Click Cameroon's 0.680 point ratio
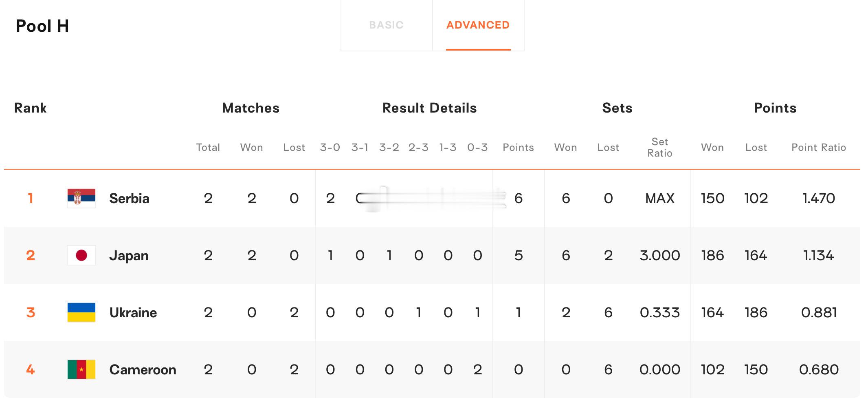Screen dimensions: 868x398 pos(819,369)
